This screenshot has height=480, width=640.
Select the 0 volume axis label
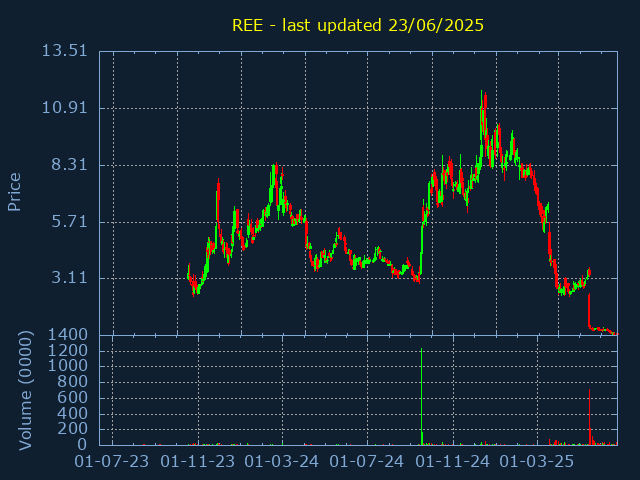82,444
